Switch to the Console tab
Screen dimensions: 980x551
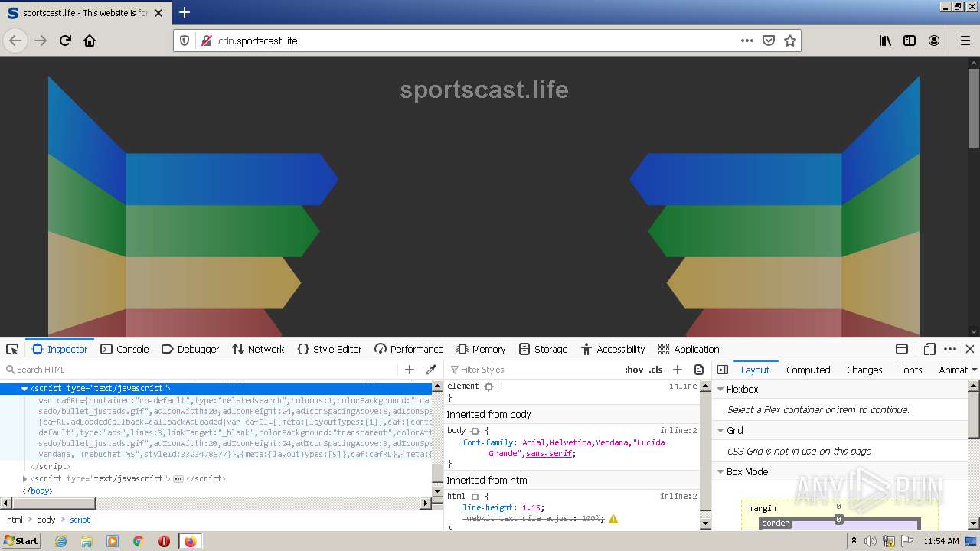point(125,349)
